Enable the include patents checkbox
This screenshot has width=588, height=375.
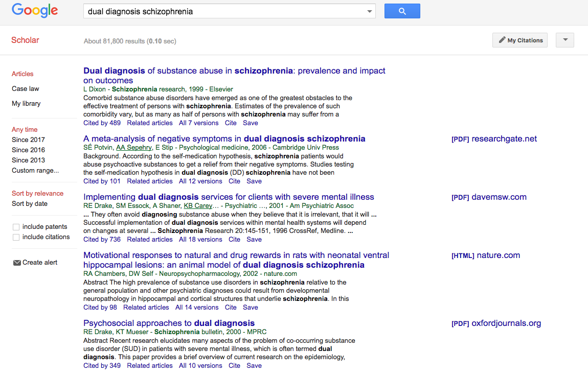click(16, 227)
